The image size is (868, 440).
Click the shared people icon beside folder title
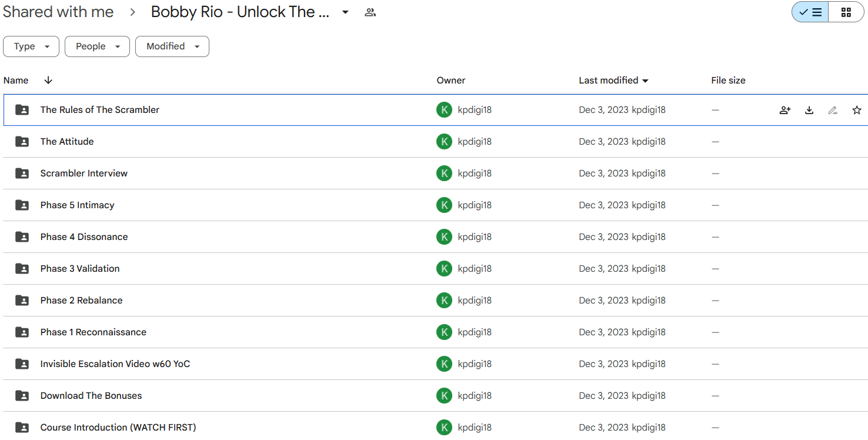coord(370,12)
